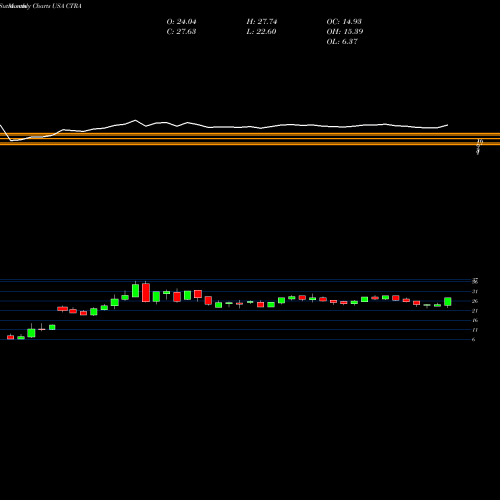The height and width of the screenshot is (500, 500).
Task: Click the 'OL: 6.37' reading
Action: (x=342, y=42)
